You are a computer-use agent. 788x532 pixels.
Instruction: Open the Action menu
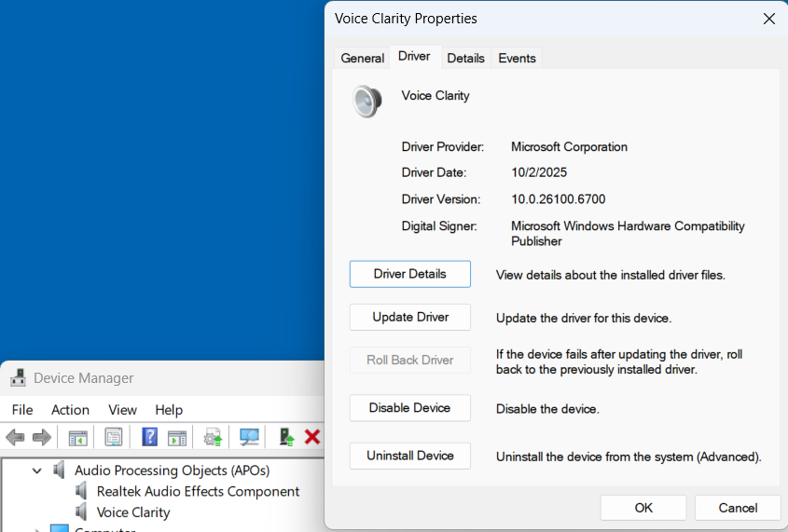pos(70,410)
